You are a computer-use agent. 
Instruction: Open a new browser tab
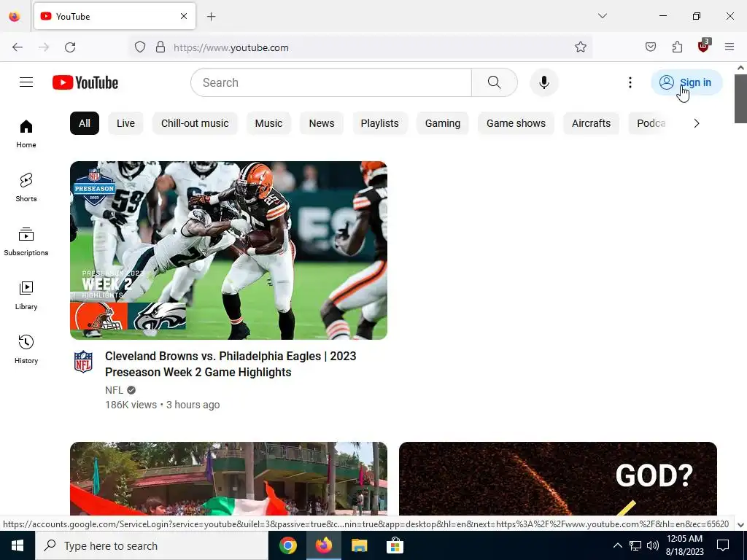pos(212,17)
